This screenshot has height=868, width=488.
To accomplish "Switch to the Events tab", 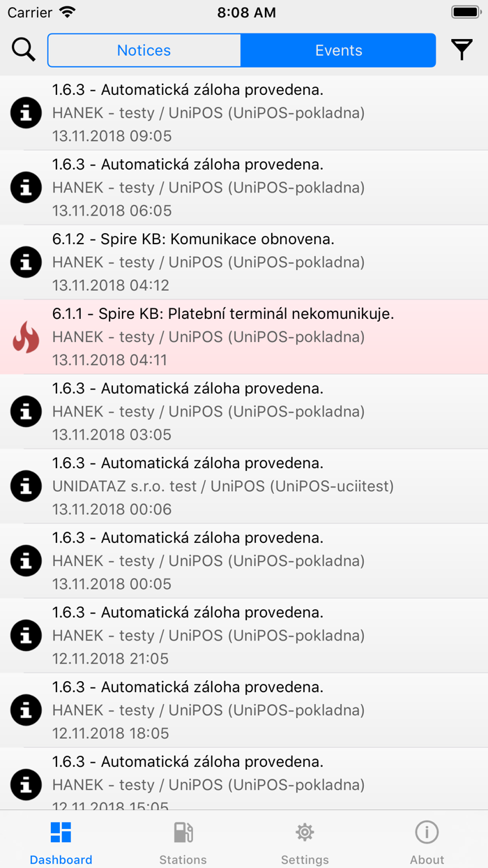I will pos(338,50).
